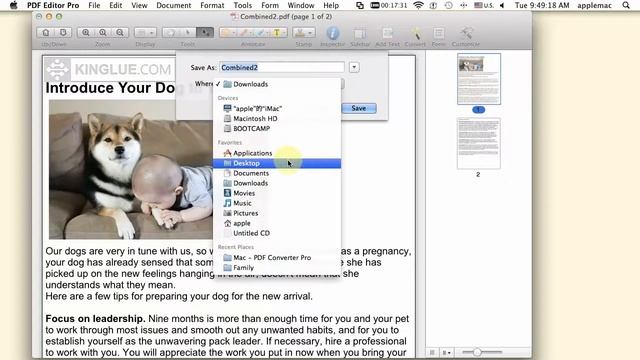640x360 pixels.
Task: Choose Music folder
Action: click(277, 203)
